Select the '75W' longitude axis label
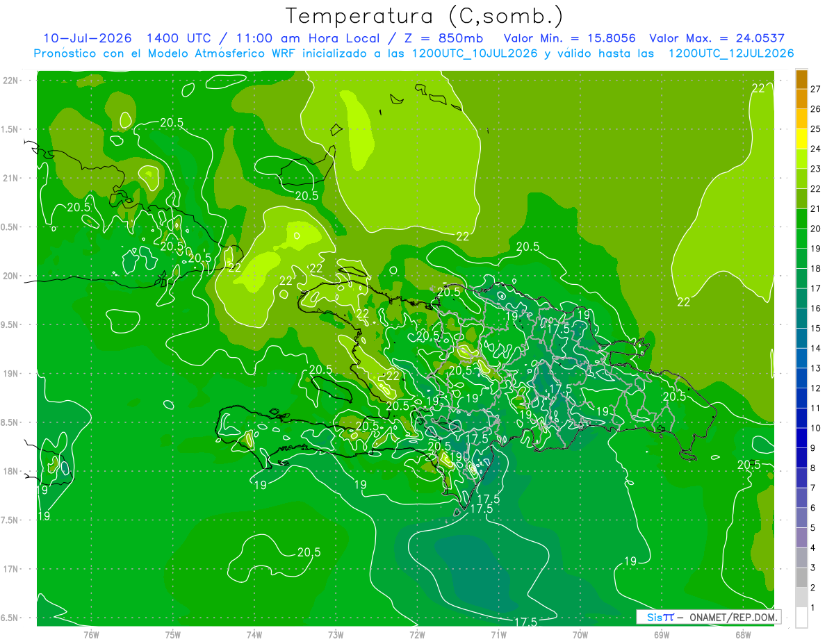Screen dimensions: 834x644 (173, 634)
